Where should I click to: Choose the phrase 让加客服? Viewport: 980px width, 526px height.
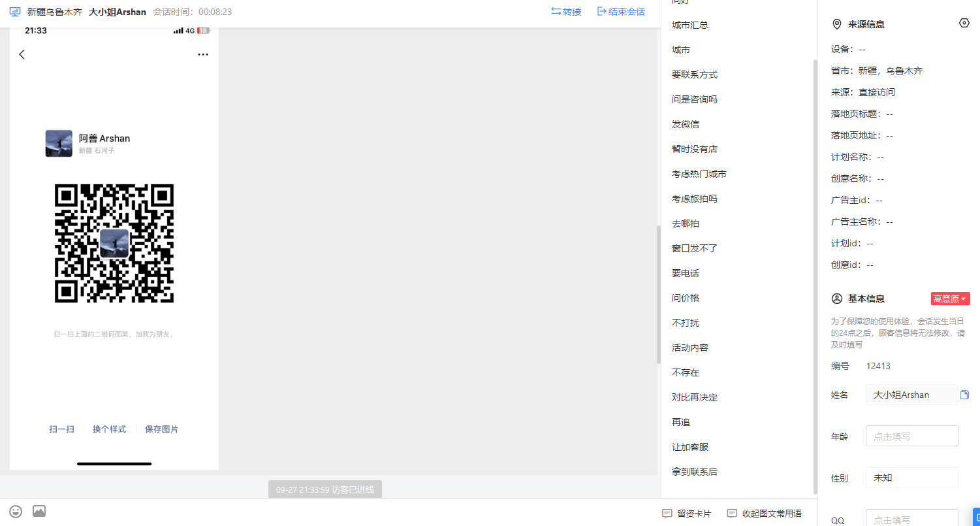click(690, 447)
